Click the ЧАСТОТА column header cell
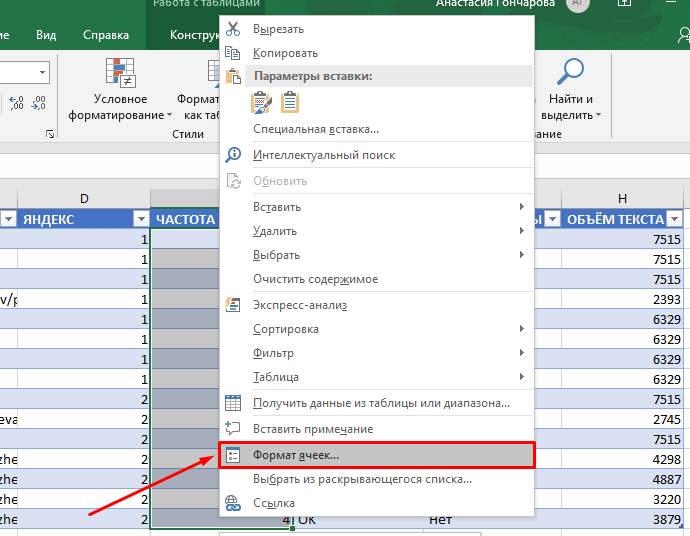 click(185, 219)
